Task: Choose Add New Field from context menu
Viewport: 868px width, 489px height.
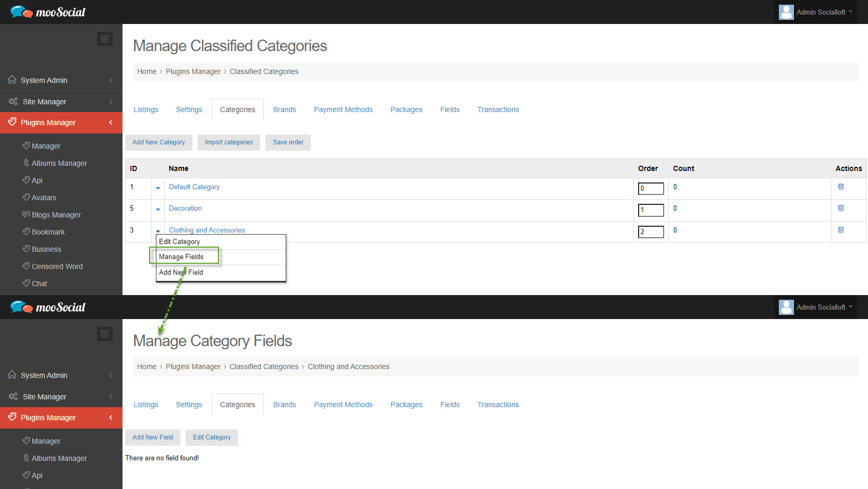Action: tap(221, 273)
